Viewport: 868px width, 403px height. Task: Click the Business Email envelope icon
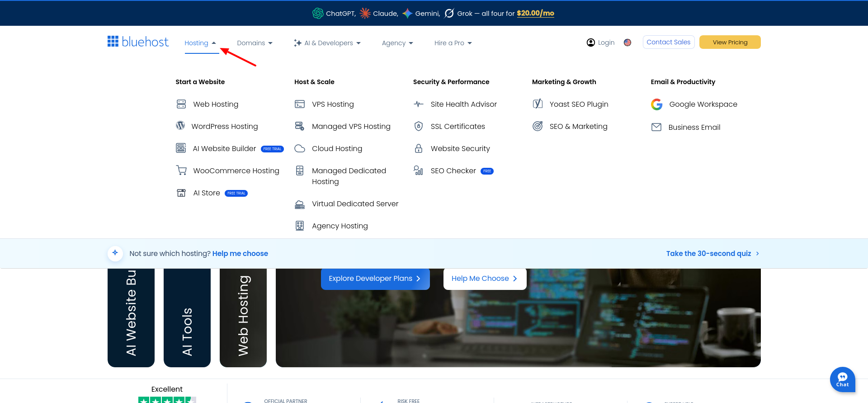click(656, 127)
